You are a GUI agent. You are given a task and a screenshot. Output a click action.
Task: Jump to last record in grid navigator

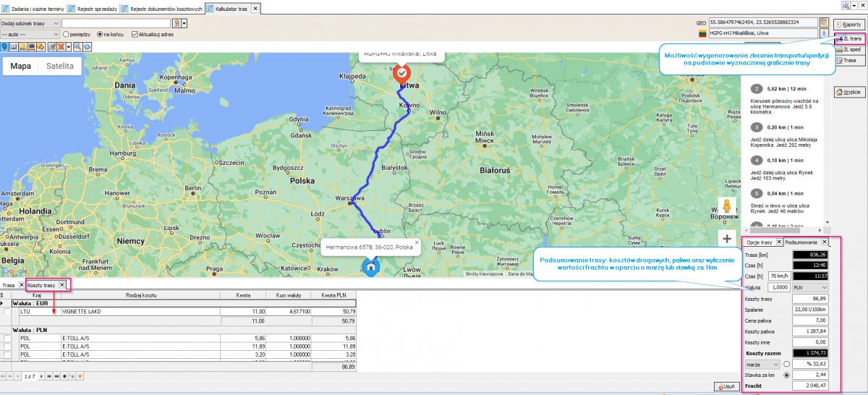point(56,376)
